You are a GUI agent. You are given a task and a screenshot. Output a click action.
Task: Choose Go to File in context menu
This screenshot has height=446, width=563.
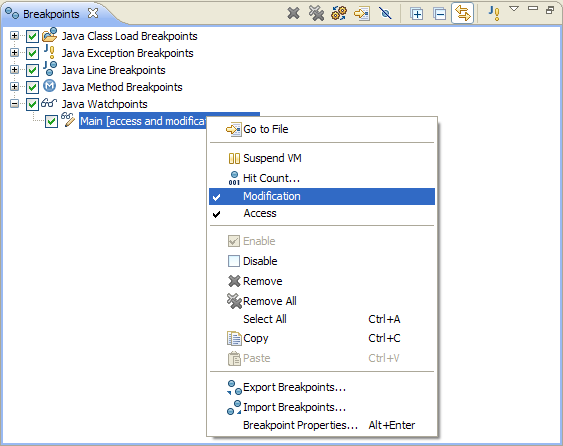322,129
